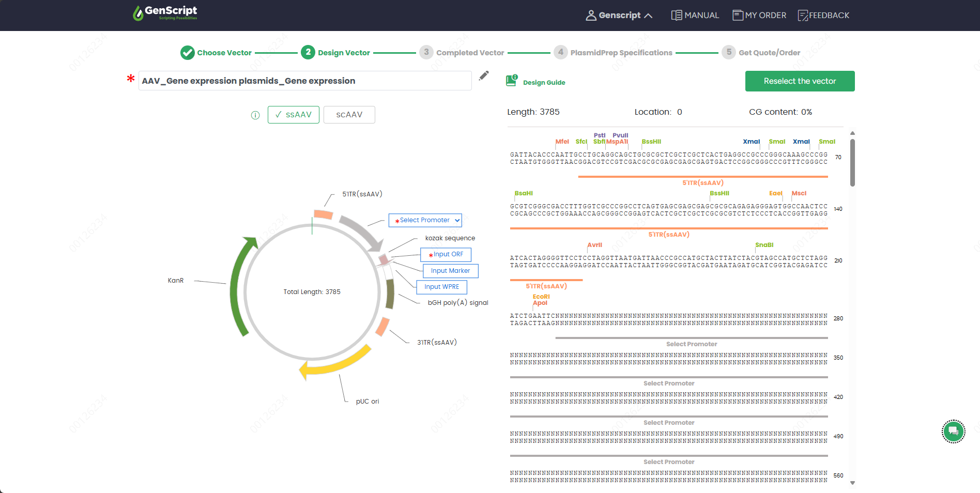
Task: Click the Reselect the vector button
Action: click(800, 81)
